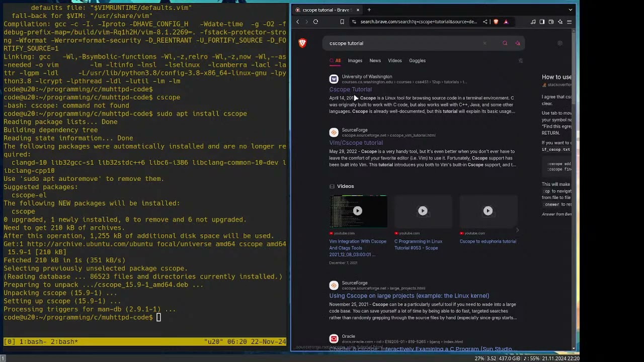Click the Oracle source name
The height and width of the screenshot is (362, 644).
pyautogui.click(x=348, y=336)
